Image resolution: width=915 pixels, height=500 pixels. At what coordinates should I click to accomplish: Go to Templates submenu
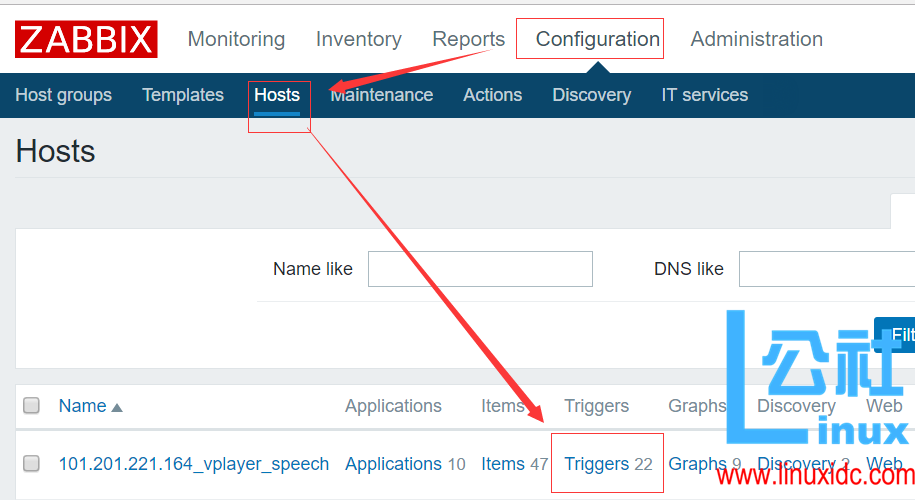click(x=183, y=95)
